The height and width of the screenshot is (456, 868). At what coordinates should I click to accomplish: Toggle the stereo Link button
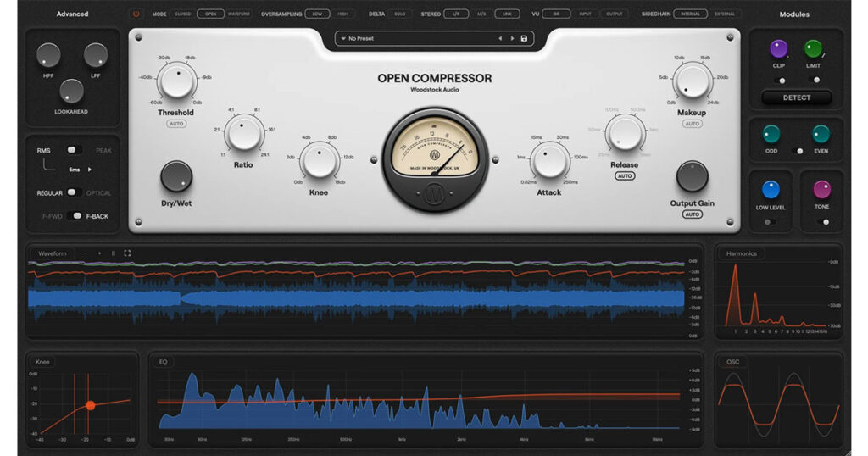coord(507,14)
